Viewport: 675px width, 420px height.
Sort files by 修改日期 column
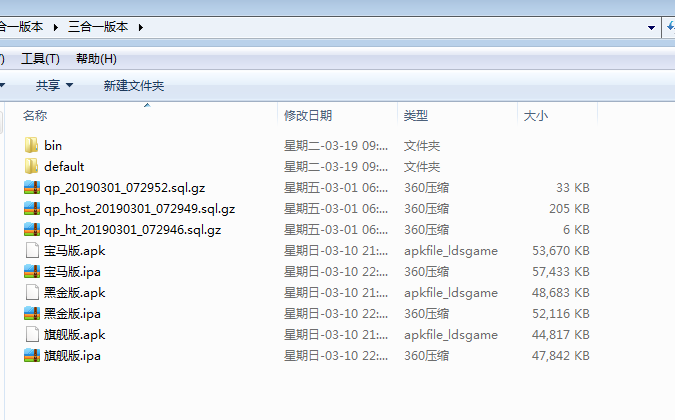pos(308,115)
